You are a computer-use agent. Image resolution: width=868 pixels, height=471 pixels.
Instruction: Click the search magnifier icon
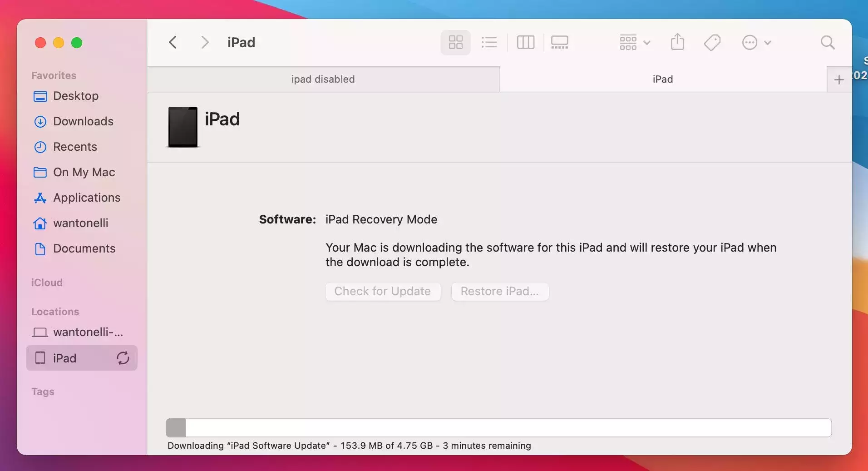pyautogui.click(x=828, y=43)
